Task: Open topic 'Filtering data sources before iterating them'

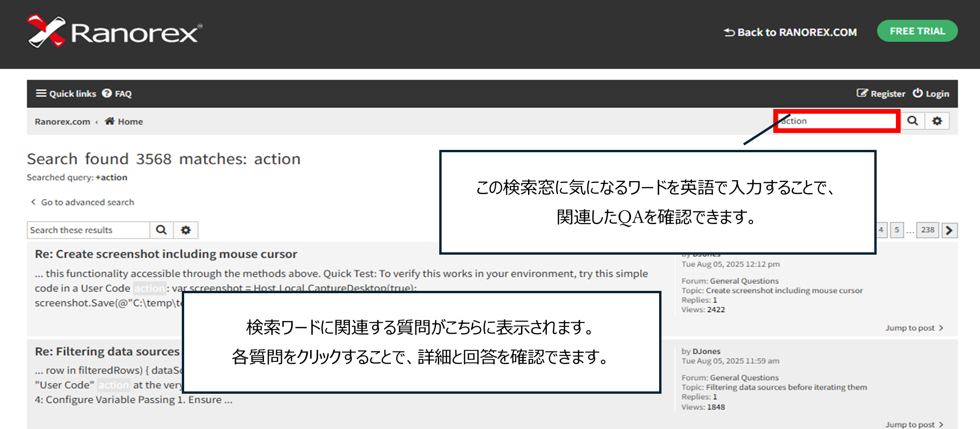Action: [x=786, y=387]
